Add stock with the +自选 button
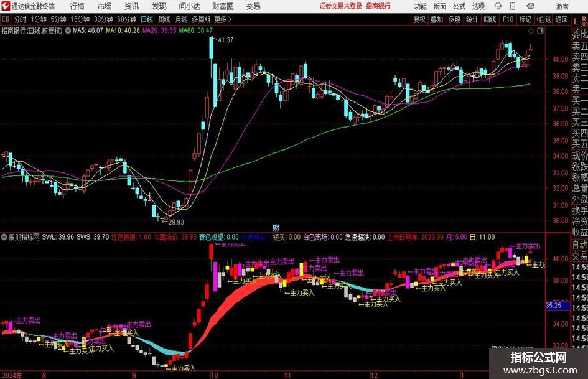 543,19
